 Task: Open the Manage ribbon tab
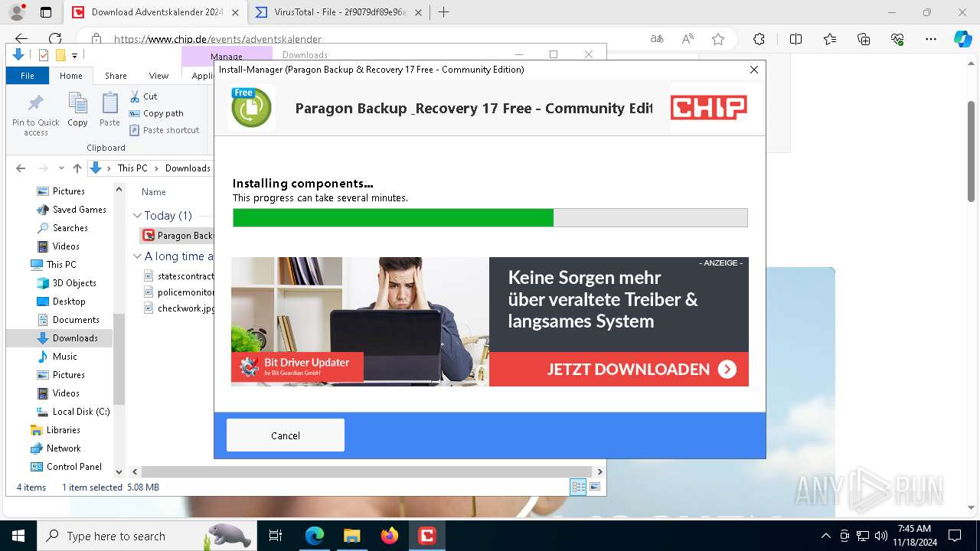[x=227, y=56]
